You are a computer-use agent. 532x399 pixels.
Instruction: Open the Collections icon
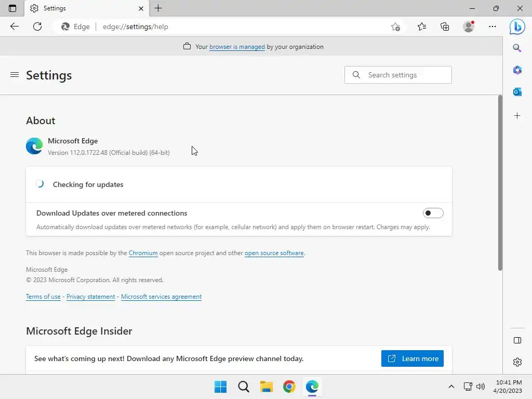pos(445,26)
